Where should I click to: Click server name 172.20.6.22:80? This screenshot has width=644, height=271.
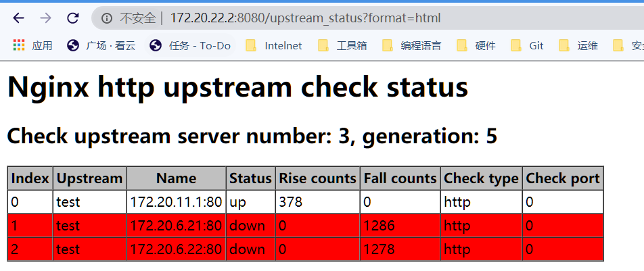[176, 249]
